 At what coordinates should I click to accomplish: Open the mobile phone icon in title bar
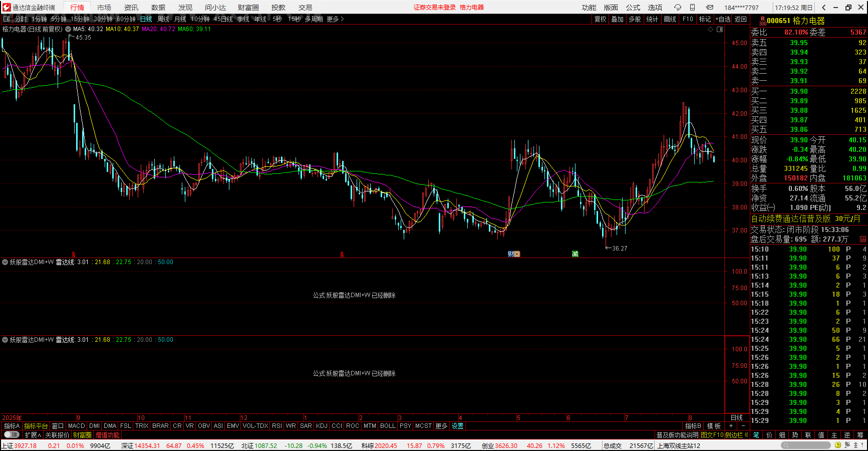pos(692,8)
